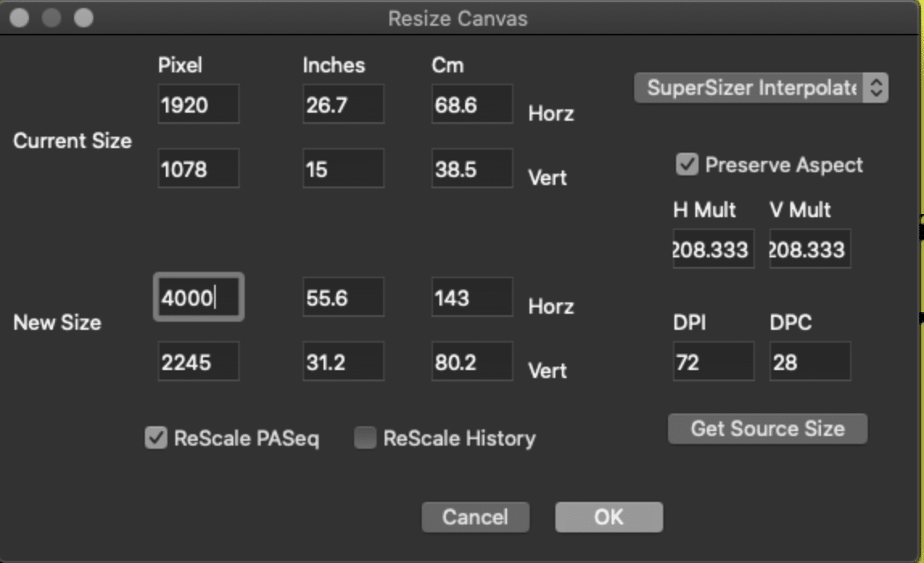Edit the New Size vertical inches field 31.2
924x563 pixels.
point(344,362)
